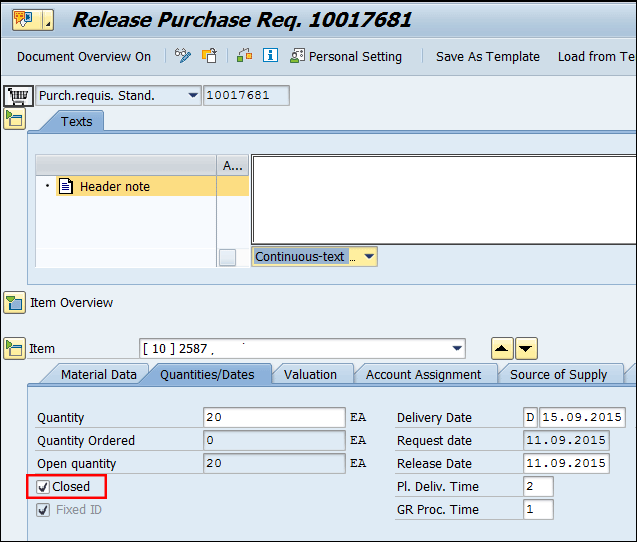Click into the Pl. Deliv. Time field
Screen dimensions: 637x542
538,487
